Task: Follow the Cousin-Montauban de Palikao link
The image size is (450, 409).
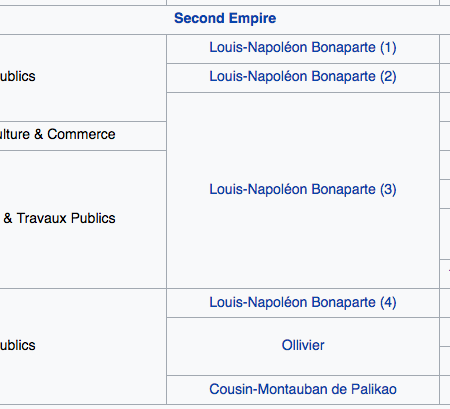Action: tap(303, 389)
